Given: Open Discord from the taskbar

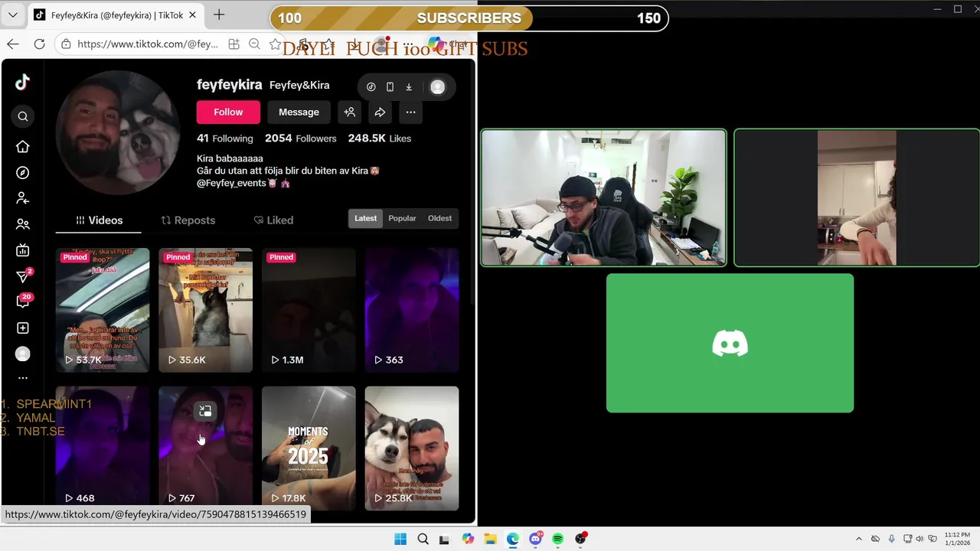Looking at the screenshot, I should pyautogui.click(x=535, y=539).
